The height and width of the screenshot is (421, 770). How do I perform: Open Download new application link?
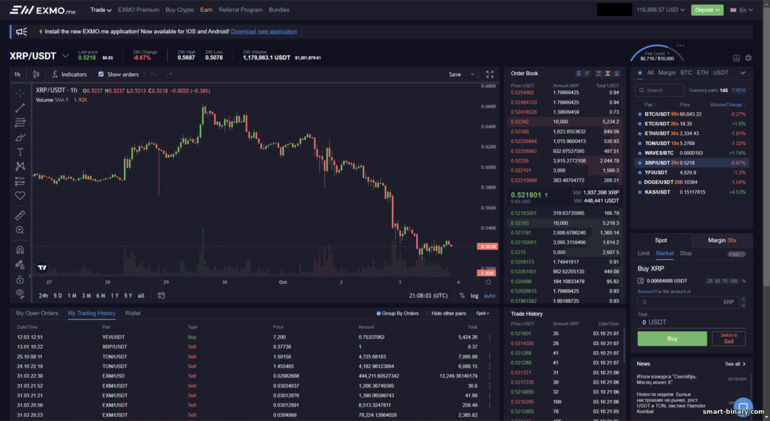point(264,31)
